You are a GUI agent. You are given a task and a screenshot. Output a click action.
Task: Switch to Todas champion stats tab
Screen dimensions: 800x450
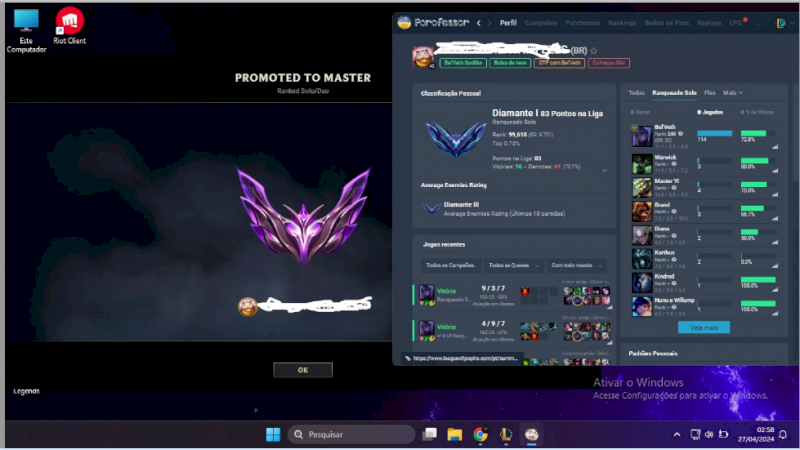tap(636, 93)
